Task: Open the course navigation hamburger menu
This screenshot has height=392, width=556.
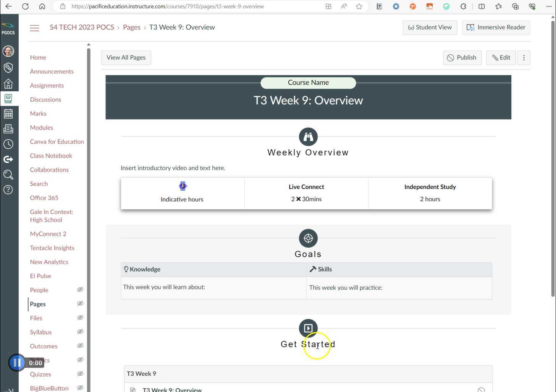Action: coord(34,28)
